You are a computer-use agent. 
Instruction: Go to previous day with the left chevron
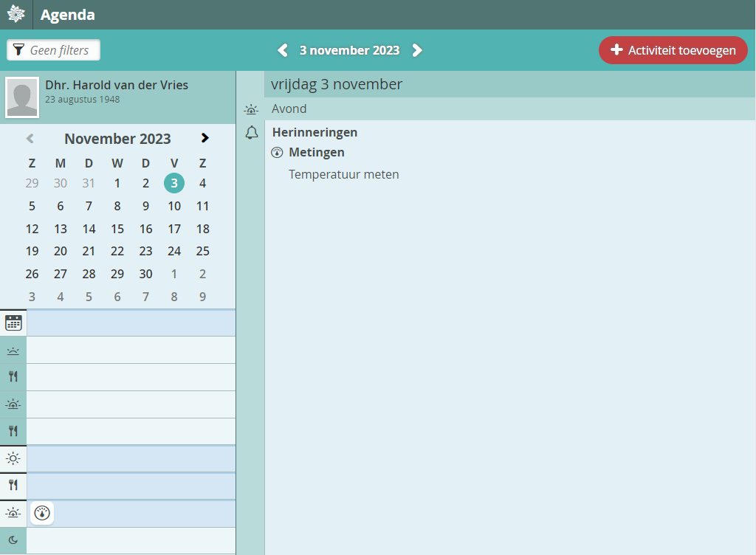(282, 50)
